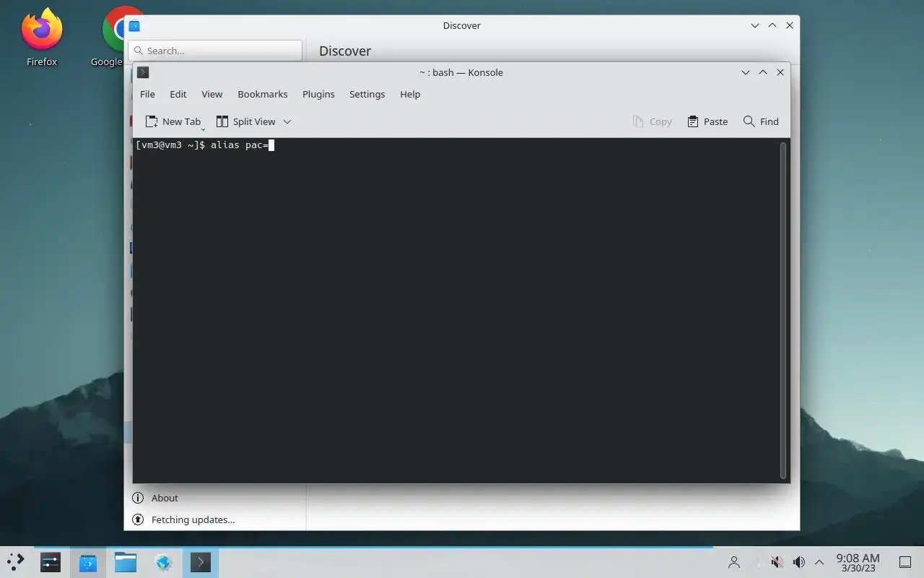This screenshot has width=924, height=578.
Task: Click the user icon in system tray
Action: [734, 562]
